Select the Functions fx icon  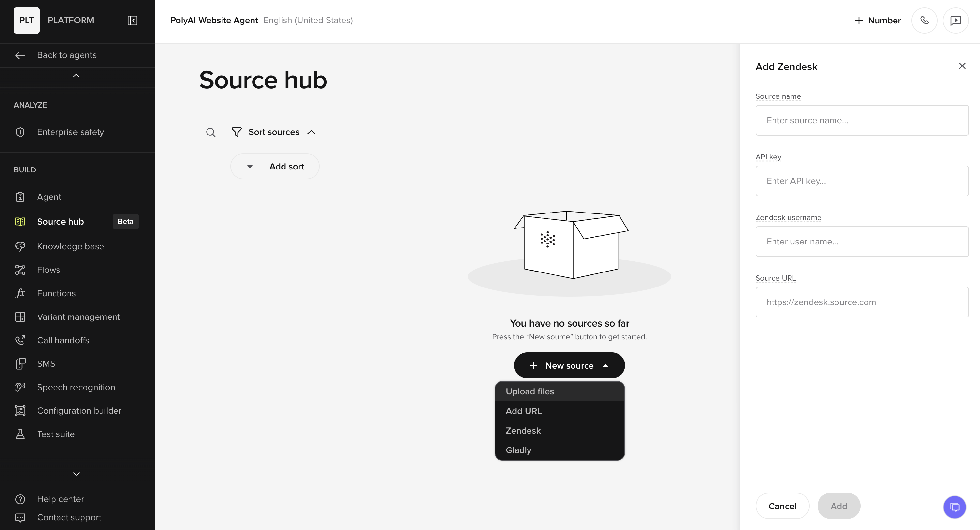tap(20, 293)
